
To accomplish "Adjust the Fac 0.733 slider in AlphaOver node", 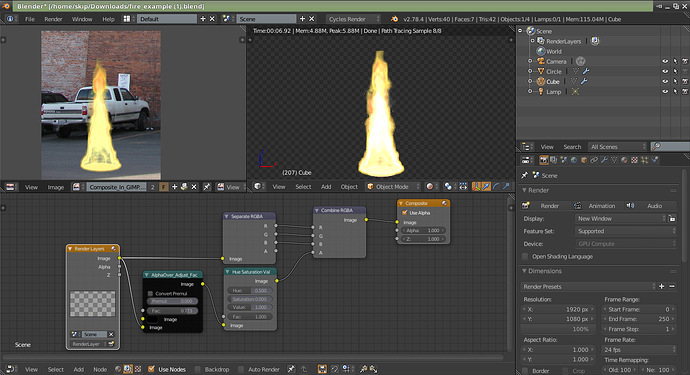I will (172, 311).
